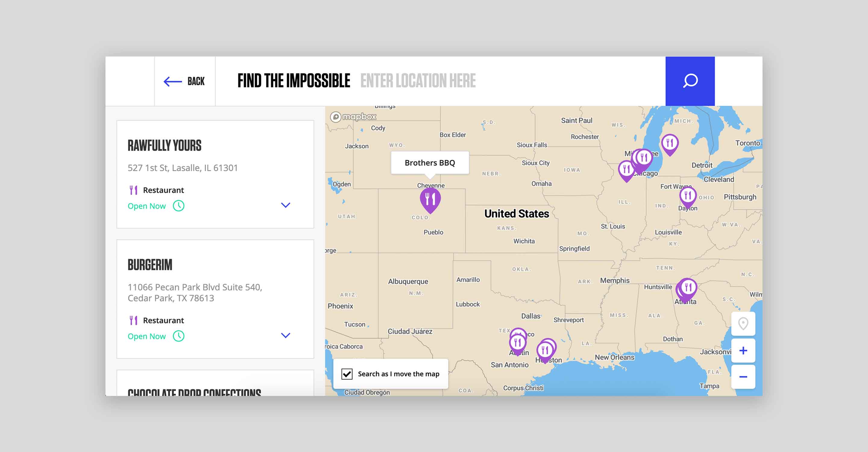Expand the Rawfully Yours details chevron
The width and height of the screenshot is (868, 452).
coord(286,205)
